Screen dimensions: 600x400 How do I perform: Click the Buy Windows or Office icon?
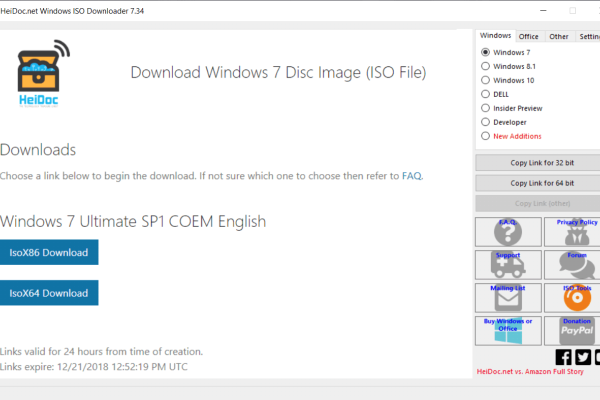508,330
